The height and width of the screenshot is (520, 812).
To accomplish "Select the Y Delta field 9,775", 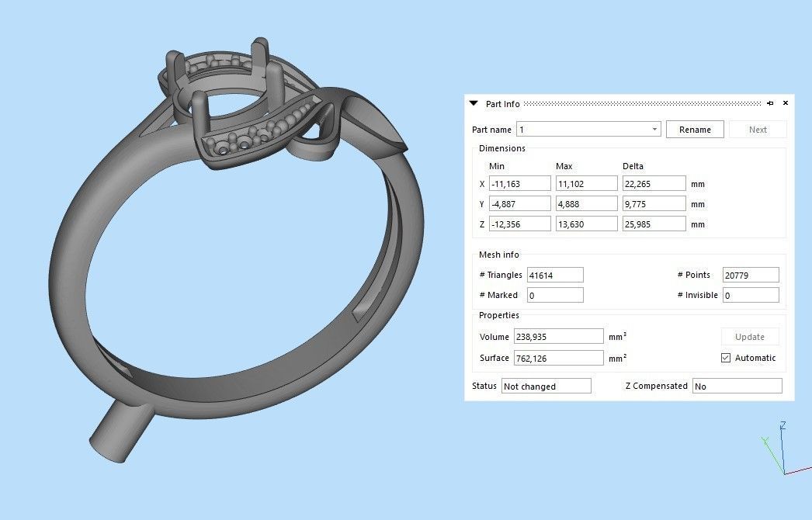I will [654, 203].
